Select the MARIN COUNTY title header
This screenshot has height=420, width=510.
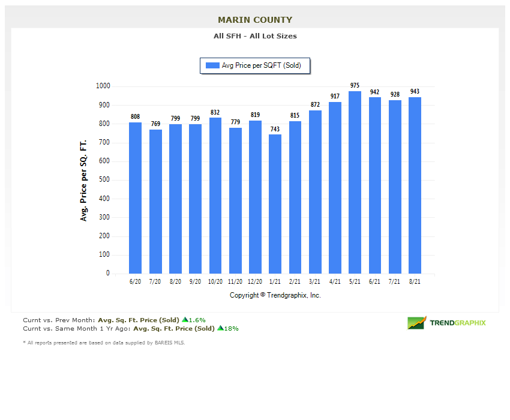254,20
